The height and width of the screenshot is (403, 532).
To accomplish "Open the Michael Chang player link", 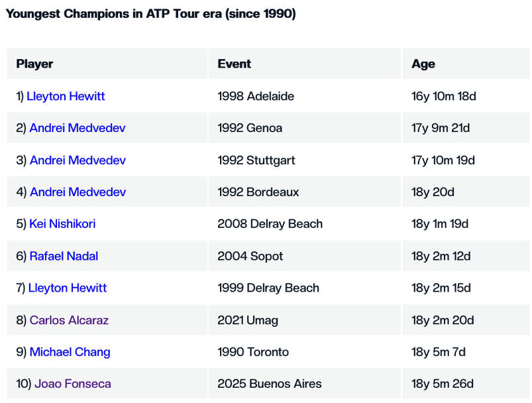I will point(70,352).
